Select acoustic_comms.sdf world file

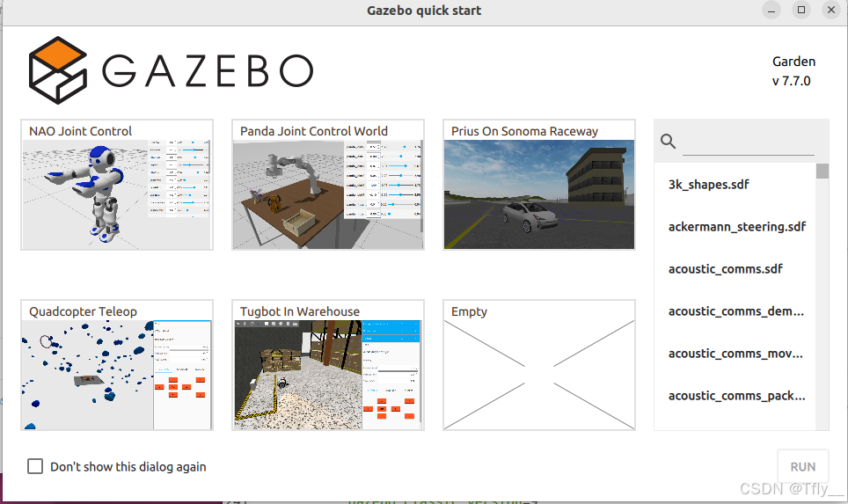pos(713,269)
